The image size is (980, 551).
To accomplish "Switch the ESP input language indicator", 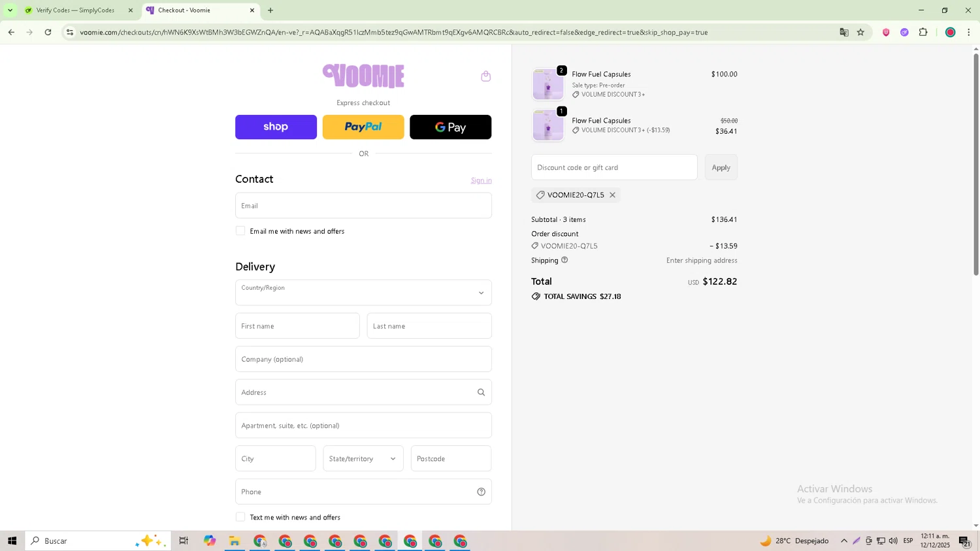I will (908, 541).
